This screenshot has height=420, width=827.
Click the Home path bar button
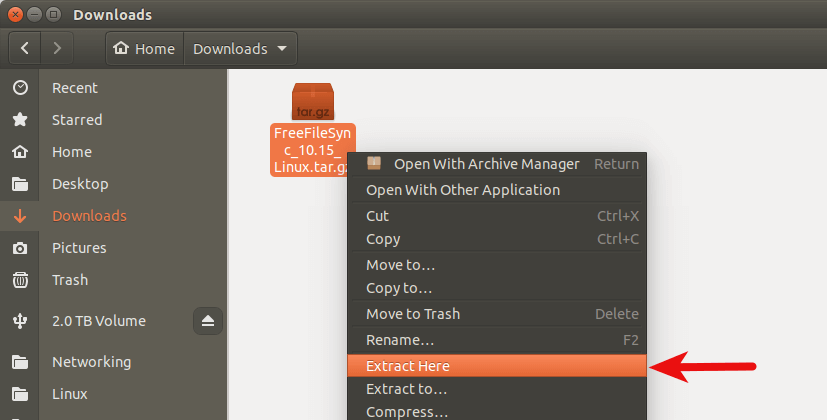click(145, 48)
